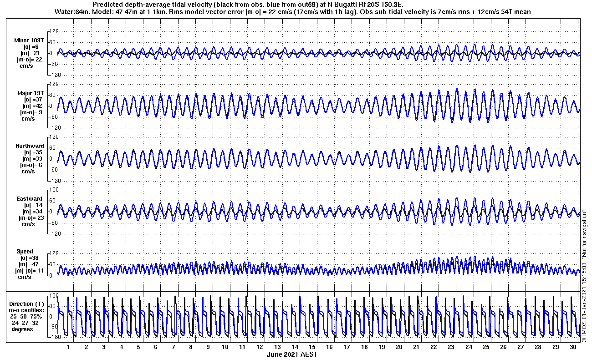592x364 pixels.
Task: Click '|m| =33' in the Northward panel
Action: 31,158
